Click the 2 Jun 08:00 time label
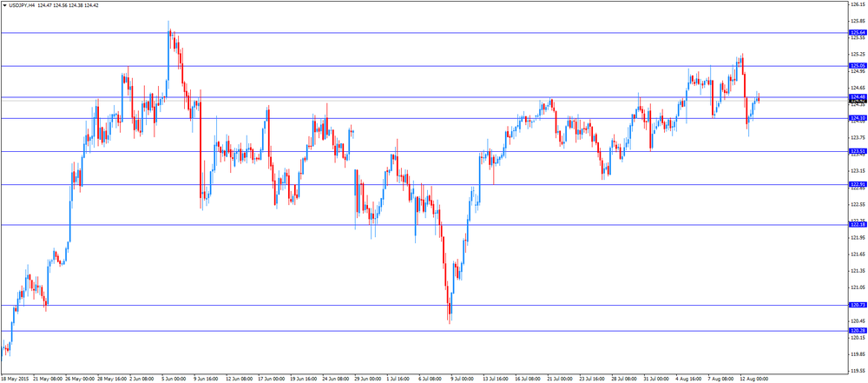The image size is (868, 383). pos(143,379)
